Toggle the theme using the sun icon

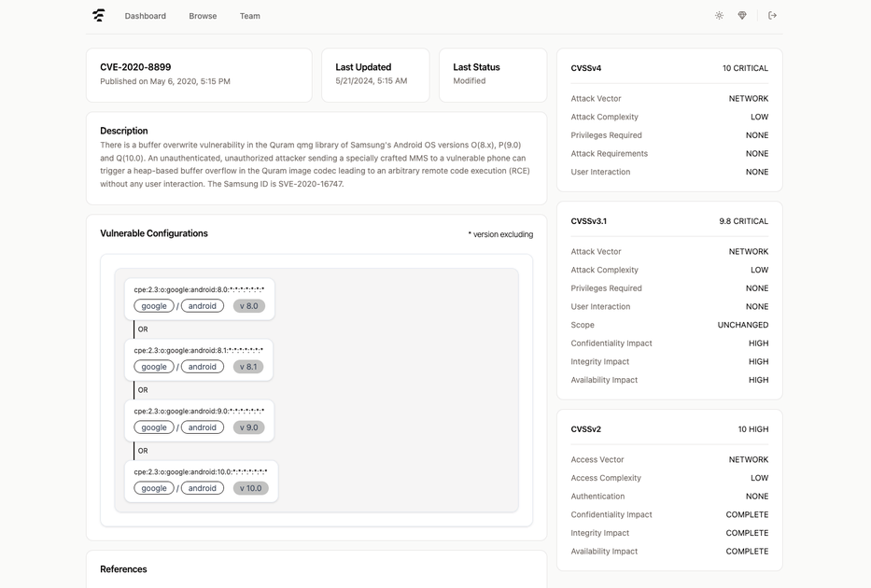pos(719,16)
